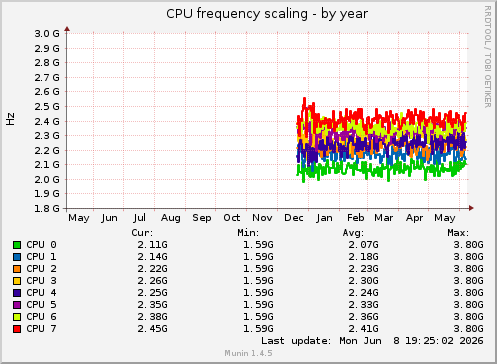Click the magenta CPU 5 legend swatch

pyautogui.click(x=17, y=305)
